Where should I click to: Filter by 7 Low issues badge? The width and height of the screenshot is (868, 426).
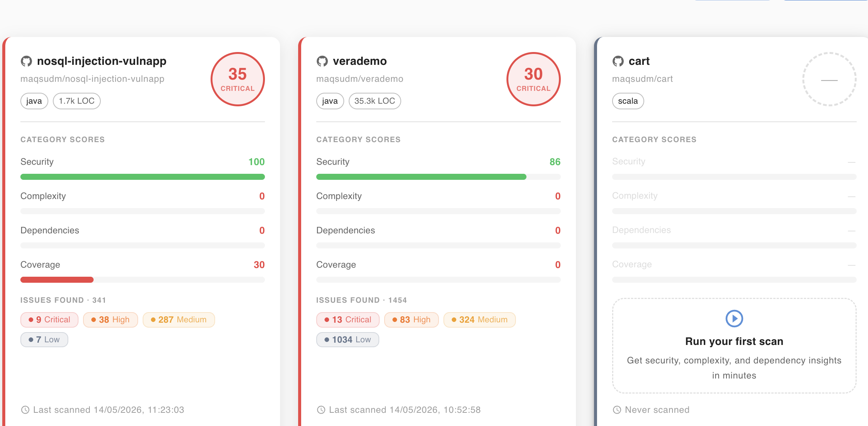pyautogui.click(x=44, y=340)
